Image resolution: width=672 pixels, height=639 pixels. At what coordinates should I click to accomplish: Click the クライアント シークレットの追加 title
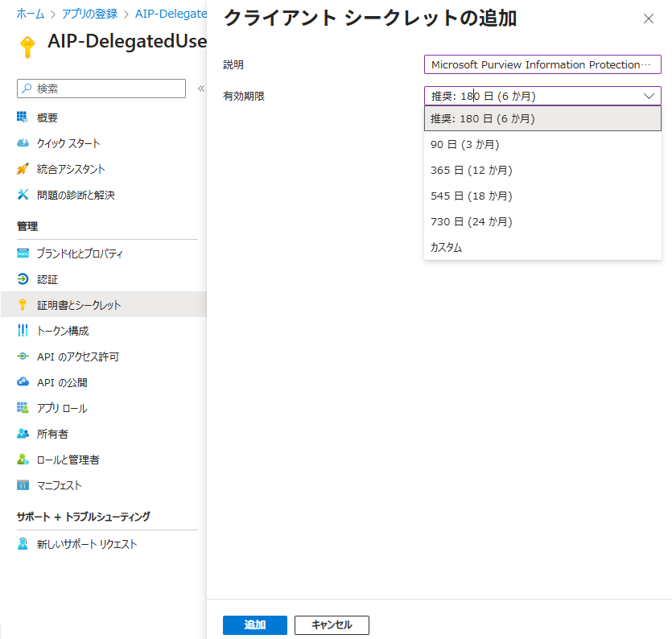click(x=370, y=18)
